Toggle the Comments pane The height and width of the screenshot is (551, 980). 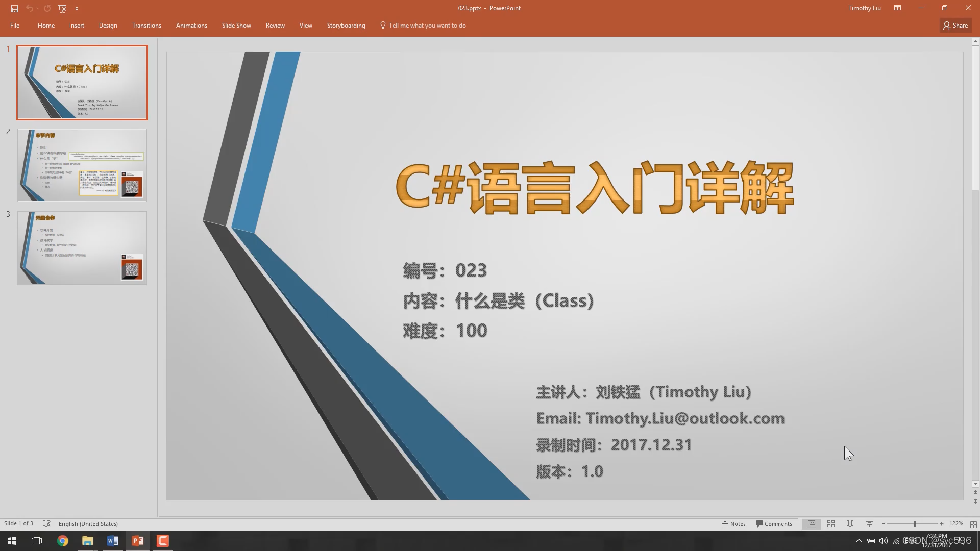[x=774, y=524]
